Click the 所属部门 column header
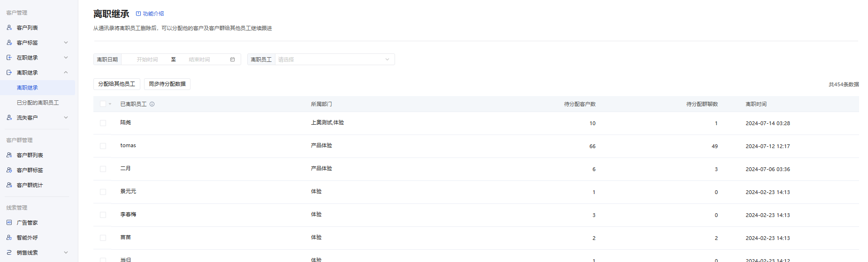 [321, 104]
